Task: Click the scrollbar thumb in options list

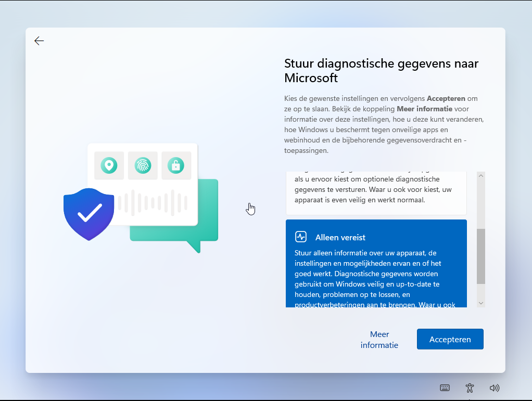Action: coord(481,256)
